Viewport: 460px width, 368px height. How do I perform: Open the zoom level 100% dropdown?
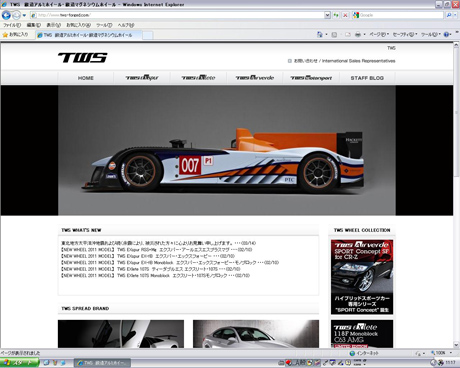[x=441, y=353]
